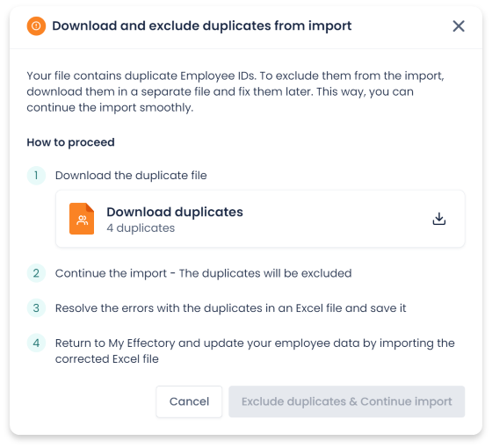Select the Download duplicates title text
Screen dimensions: 492x448
click(175, 212)
